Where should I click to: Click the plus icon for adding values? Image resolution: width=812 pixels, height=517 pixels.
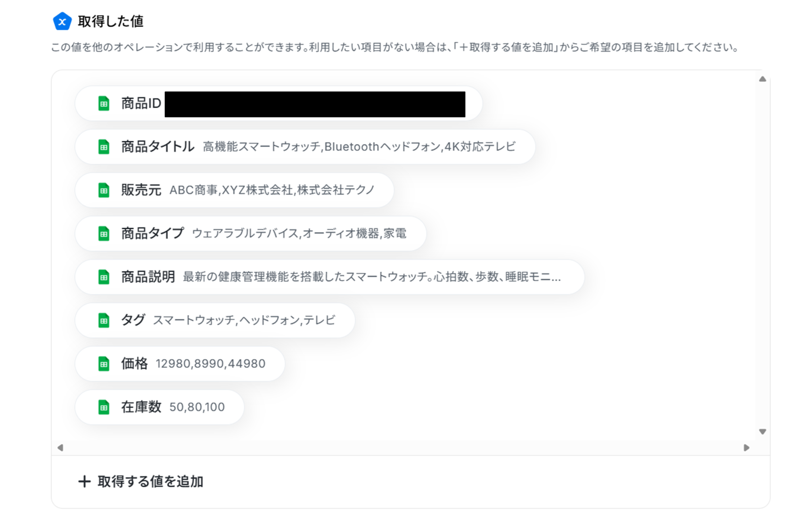(84, 482)
